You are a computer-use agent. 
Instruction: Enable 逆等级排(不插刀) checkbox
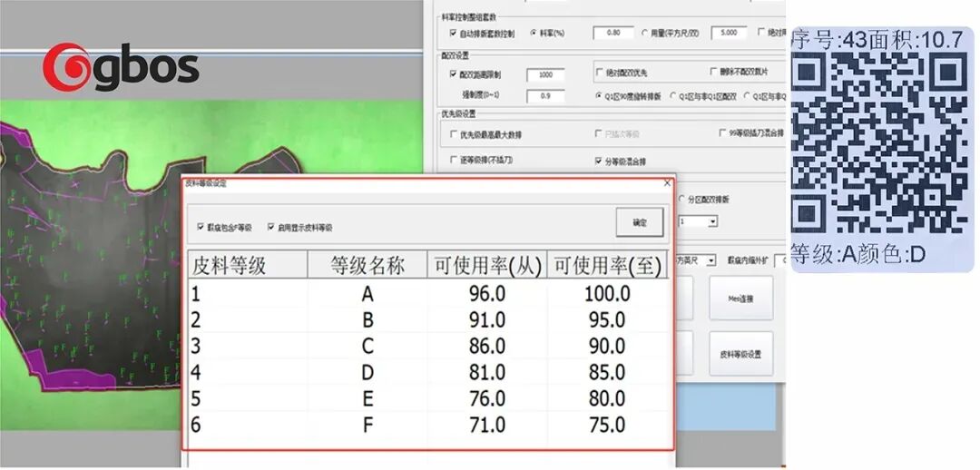click(454, 160)
